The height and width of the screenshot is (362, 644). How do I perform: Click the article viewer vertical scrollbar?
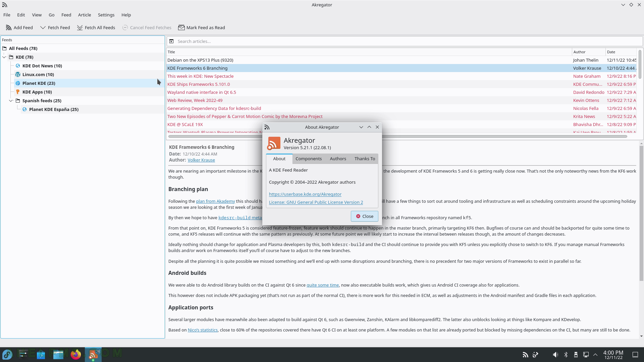[x=641, y=213]
